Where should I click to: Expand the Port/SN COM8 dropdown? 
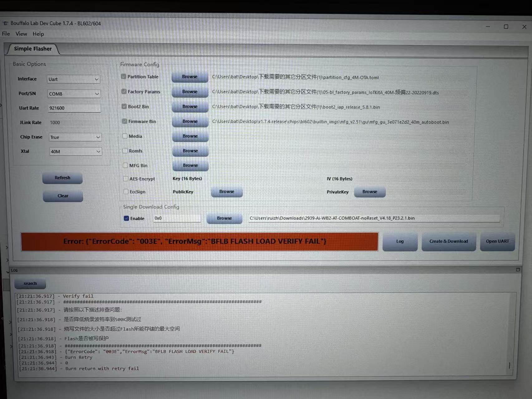(74, 94)
